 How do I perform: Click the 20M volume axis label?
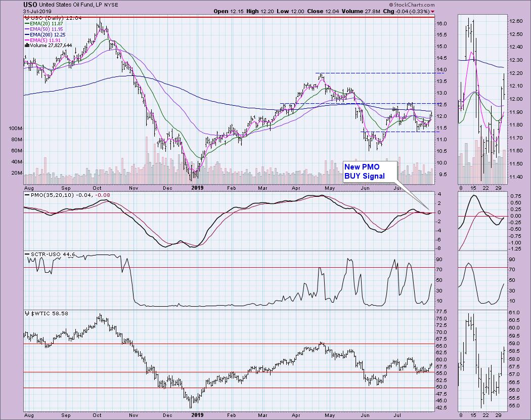(17, 173)
